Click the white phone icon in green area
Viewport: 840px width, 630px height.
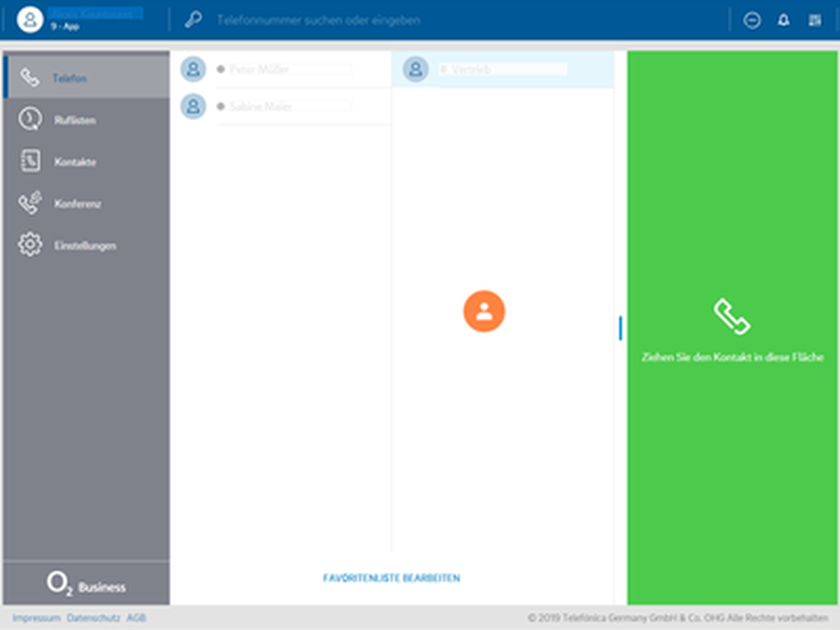(x=732, y=316)
